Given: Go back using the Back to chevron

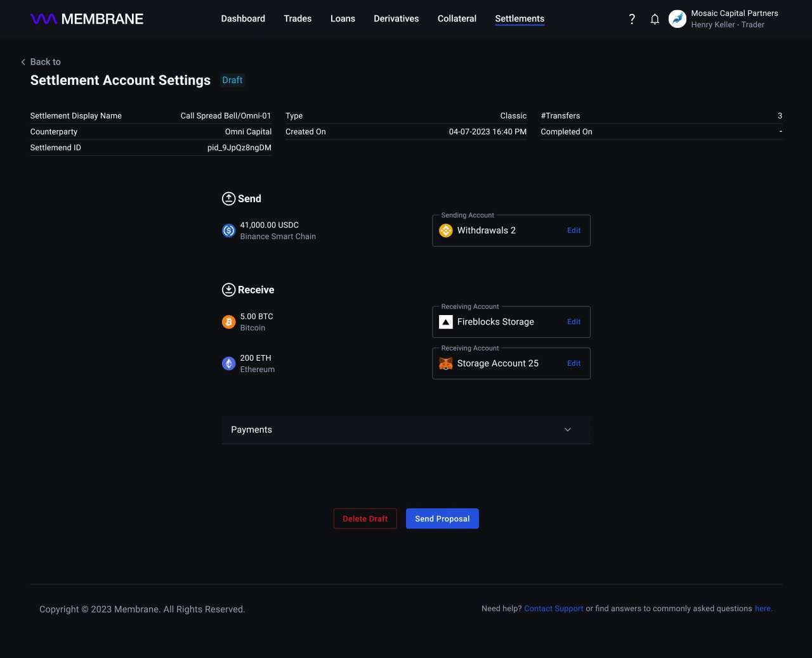Looking at the screenshot, I should tap(23, 62).
